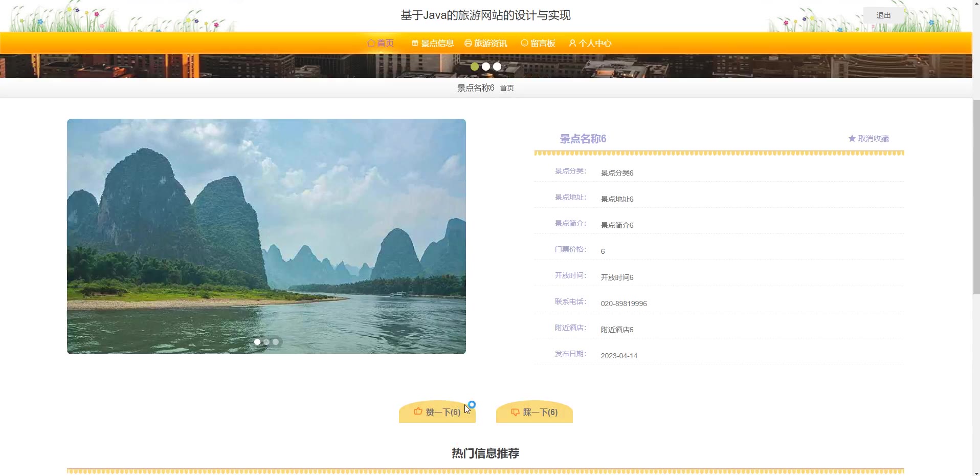980x476 pixels.
Task: Click the 踩一下(6) button
Action: click(534, 412)
